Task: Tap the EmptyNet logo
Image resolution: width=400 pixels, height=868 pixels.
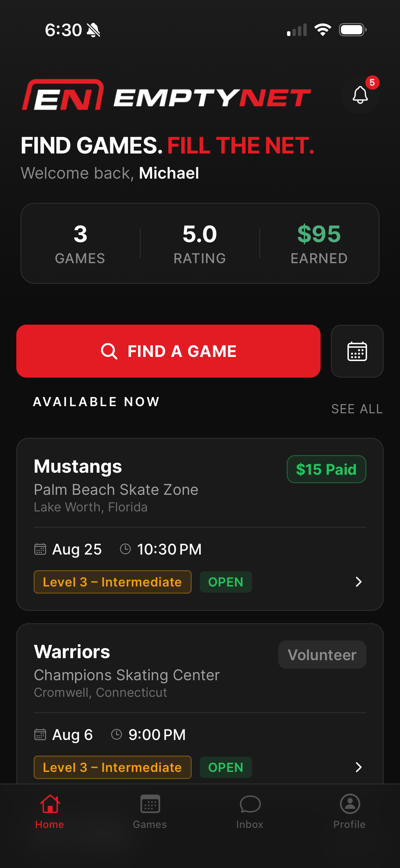Action: pyautogui.click(x=166, y=95)
